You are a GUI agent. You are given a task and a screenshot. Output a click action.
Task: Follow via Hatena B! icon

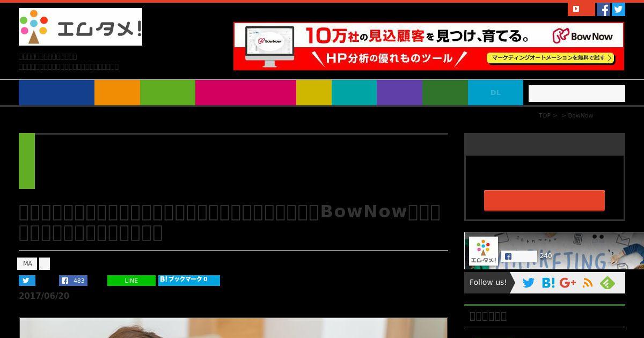[548, 283]
